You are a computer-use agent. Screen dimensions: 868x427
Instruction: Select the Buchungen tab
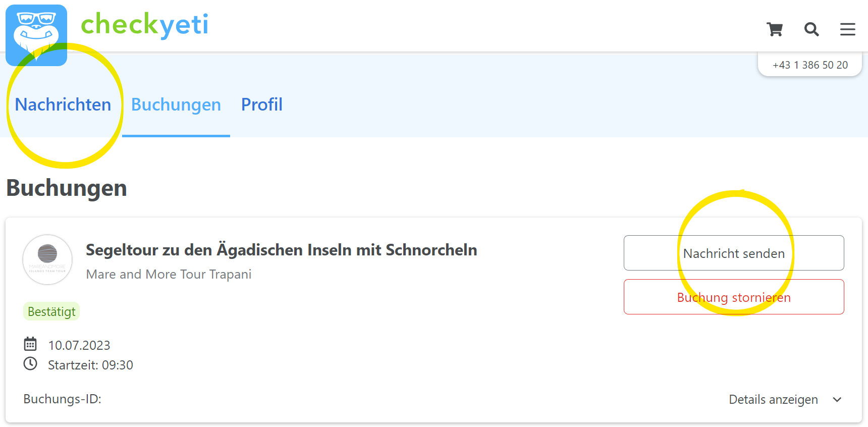tap(176, 104)
